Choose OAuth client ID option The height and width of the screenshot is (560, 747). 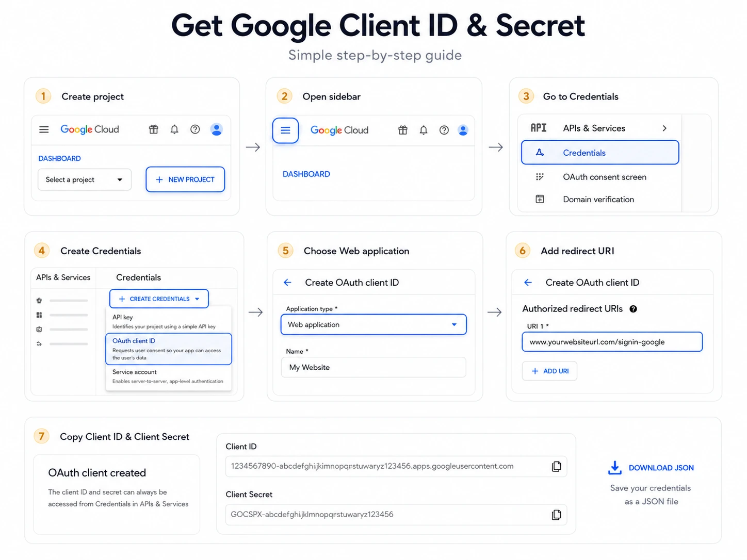coord(169,349)
